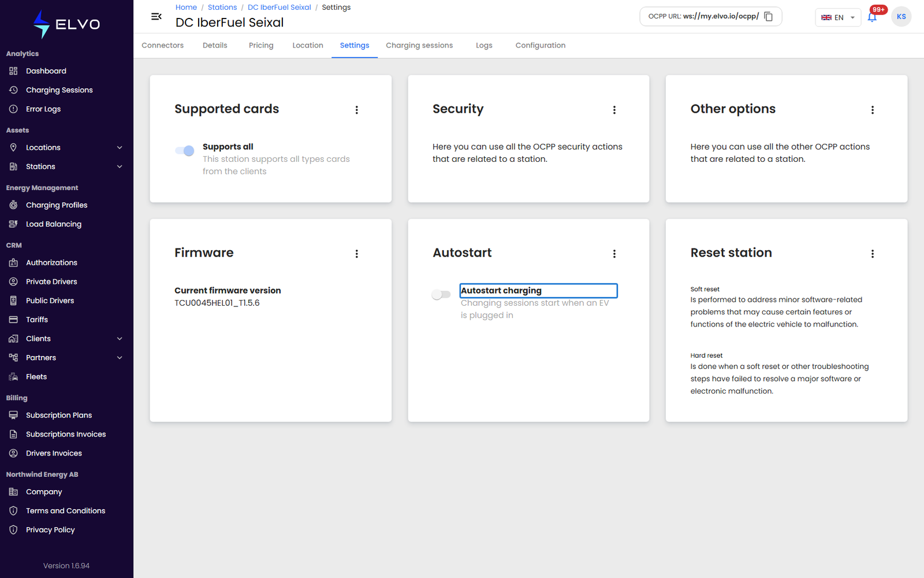Open Other options three-dot menu
924x578 pixels.
pyautogui.click(x=873, y=110)
